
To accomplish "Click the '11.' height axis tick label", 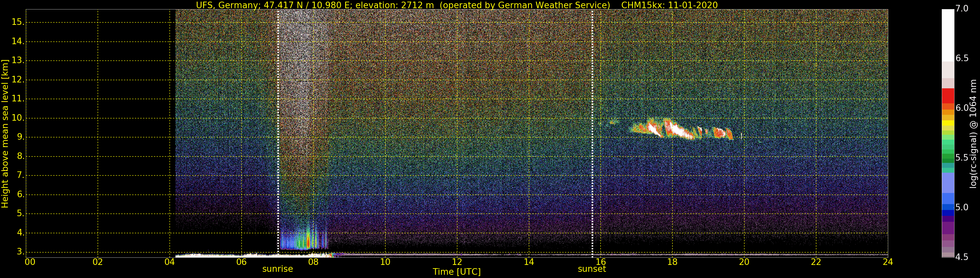I will pyautogui.click(x=18, y=99).
